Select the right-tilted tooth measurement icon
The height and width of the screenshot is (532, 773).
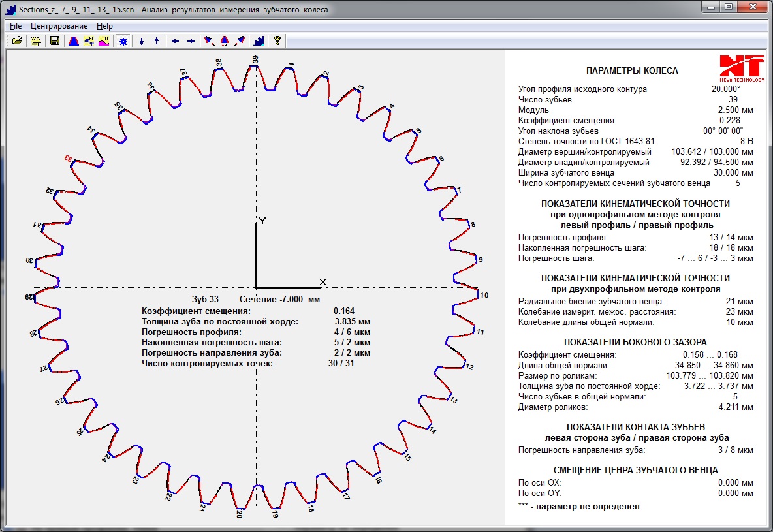pos(240,41)
